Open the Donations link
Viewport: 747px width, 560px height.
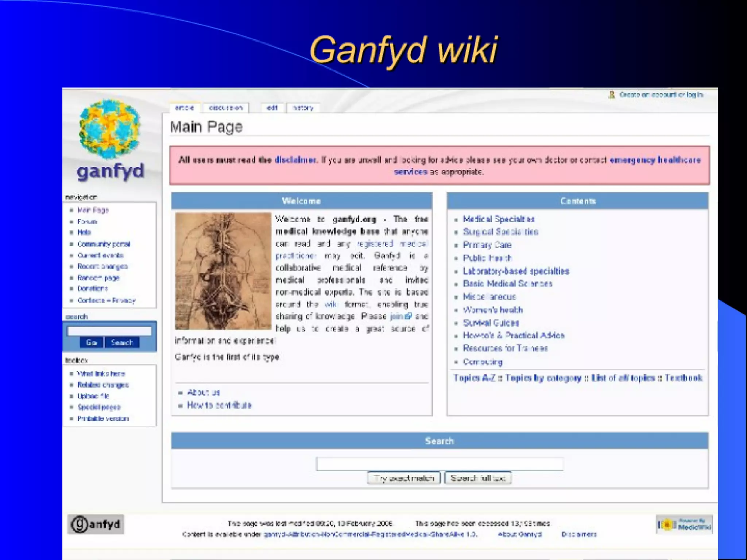coord(93,289)
